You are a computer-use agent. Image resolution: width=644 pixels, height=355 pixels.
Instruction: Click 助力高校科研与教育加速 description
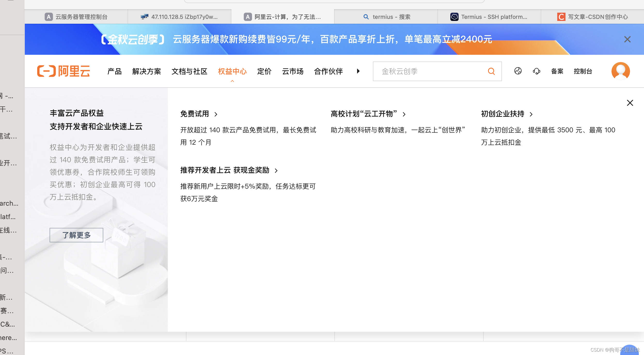click(x=398, y=130)
